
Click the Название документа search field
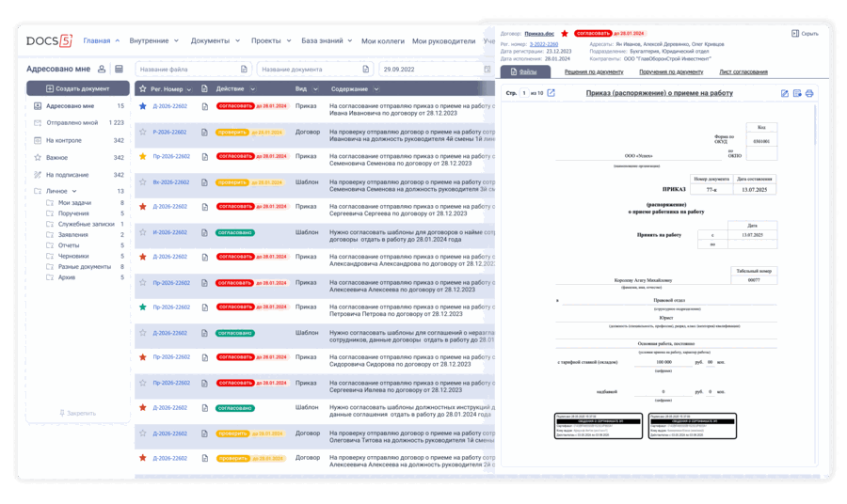[315, 69]
